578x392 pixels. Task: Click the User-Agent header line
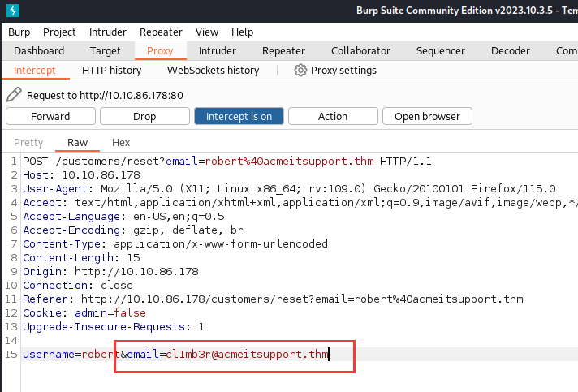click(x=289, y=188)
